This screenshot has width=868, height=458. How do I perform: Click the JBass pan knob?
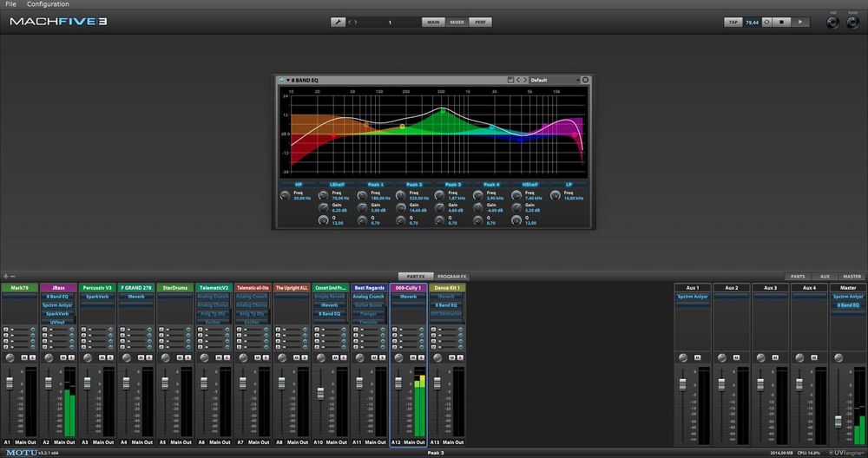49,358
